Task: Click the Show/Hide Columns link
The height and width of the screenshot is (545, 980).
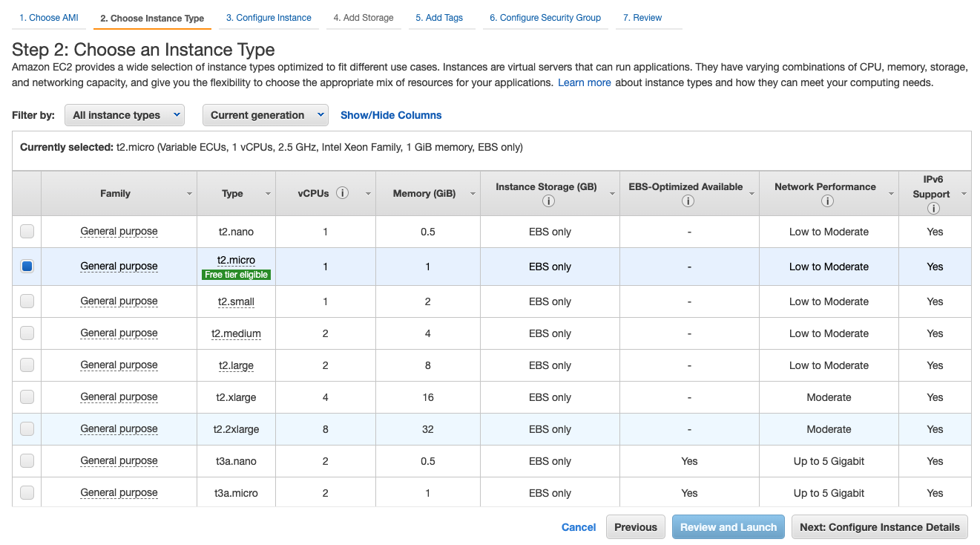Action: pos(390,114)
